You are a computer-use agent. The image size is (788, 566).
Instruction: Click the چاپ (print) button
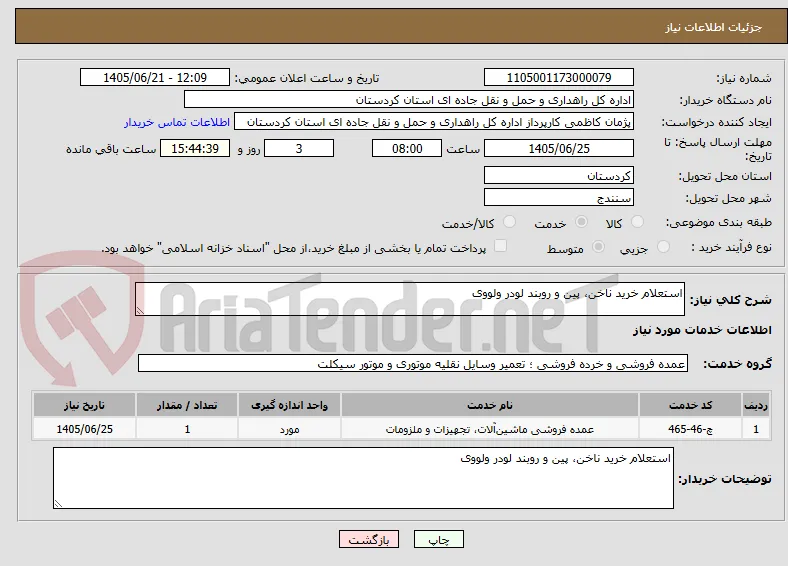438,539
